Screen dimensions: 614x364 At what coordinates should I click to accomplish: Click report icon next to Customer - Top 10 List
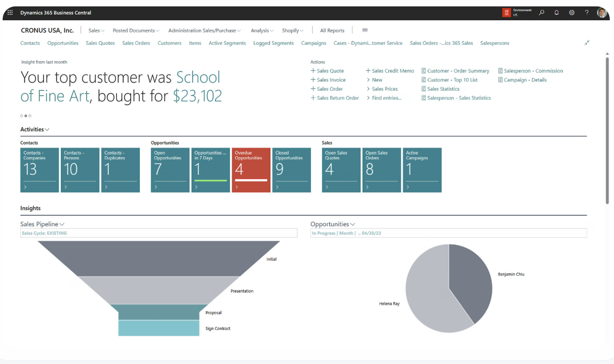click(x=424, y=80)
